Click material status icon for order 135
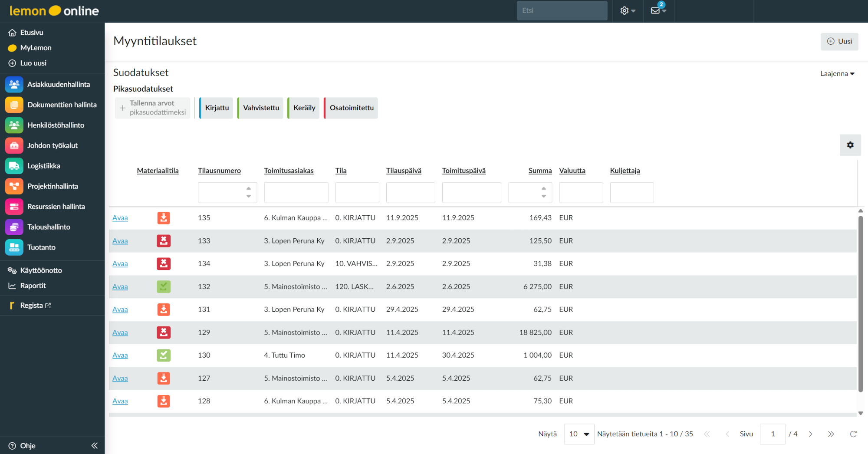The width and height of the screenshot is (868, 454). coord(164,218)
